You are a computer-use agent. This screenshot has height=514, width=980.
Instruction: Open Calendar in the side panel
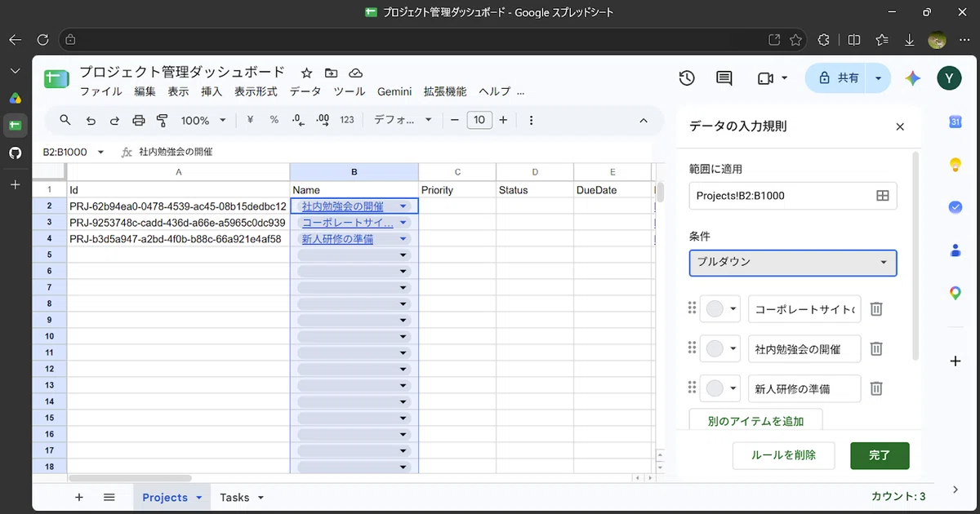coord(955,122)
